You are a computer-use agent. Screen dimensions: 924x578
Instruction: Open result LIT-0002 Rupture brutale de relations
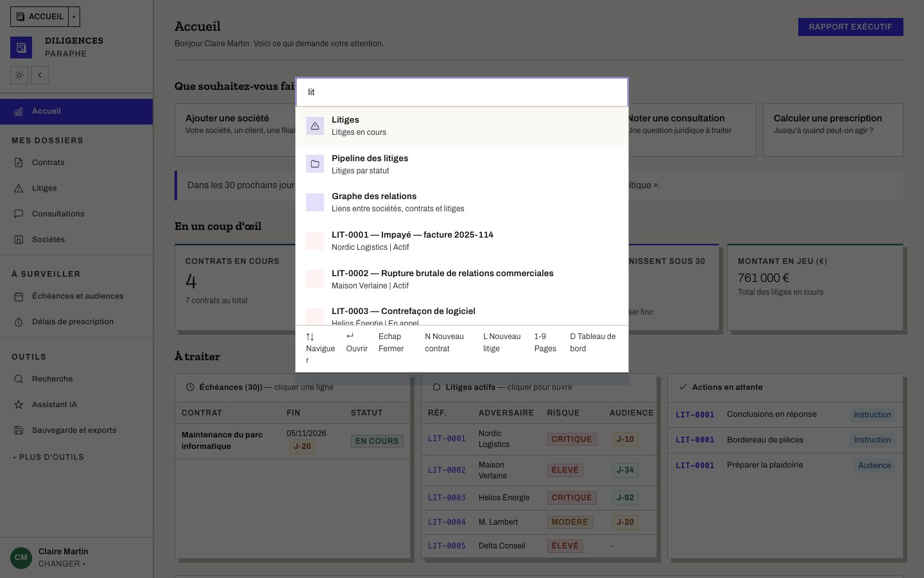click(x=462, y=279)
